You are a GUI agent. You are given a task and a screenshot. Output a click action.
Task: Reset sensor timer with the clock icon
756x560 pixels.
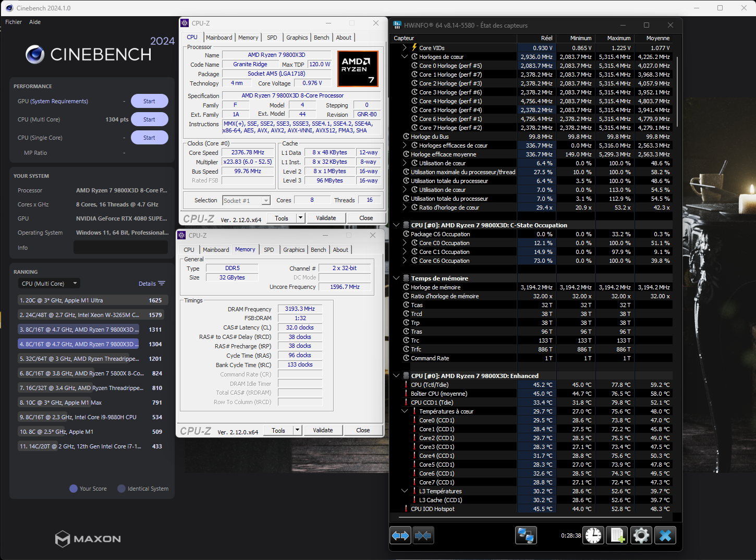click(593, 535)
